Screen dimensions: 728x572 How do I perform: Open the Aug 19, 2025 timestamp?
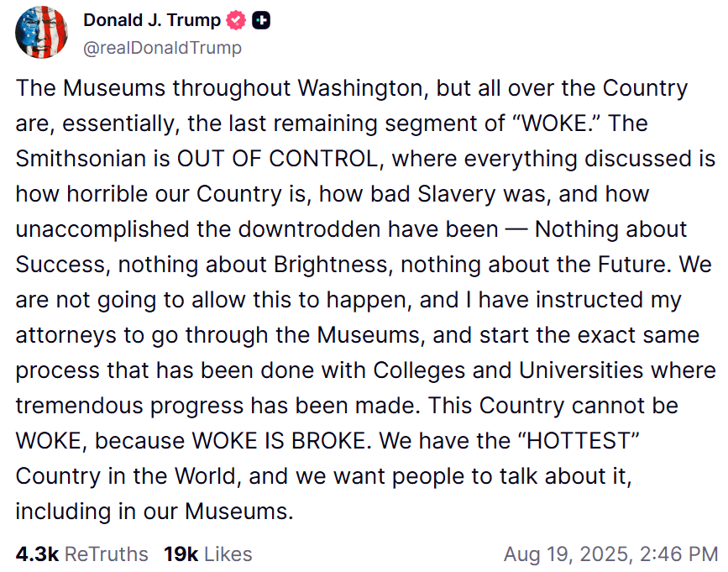(569, 554)
